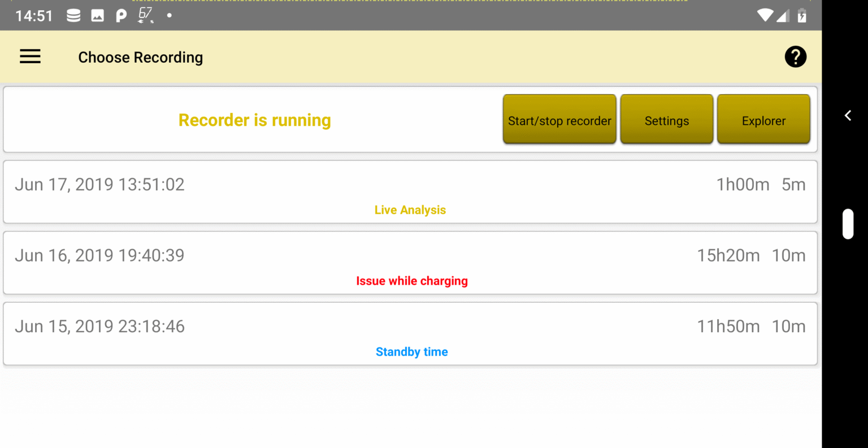Image resolution: width=868 pixels, height=448 pixels.
Task: Tap the 10m interval on Jun 16 row
Action: 789,255
